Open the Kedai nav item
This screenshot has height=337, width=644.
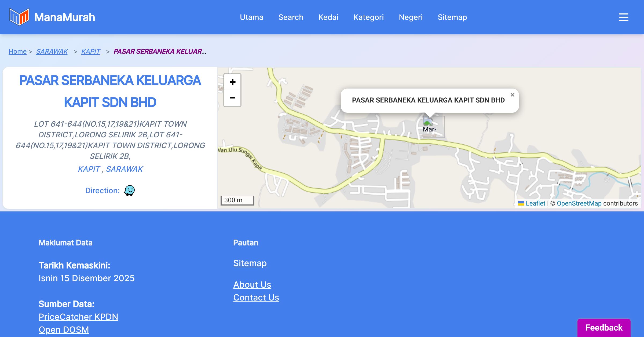328,17
